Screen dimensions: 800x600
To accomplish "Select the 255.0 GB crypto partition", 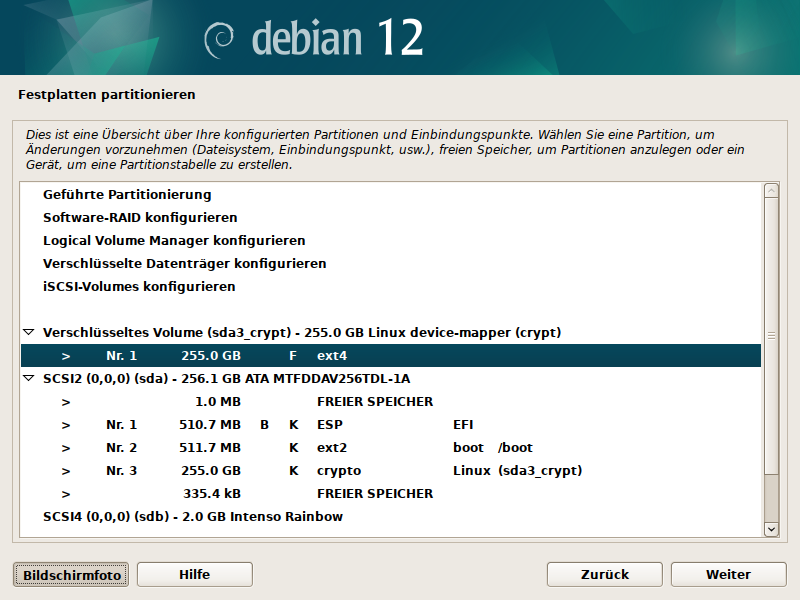I will click(390, 471).
